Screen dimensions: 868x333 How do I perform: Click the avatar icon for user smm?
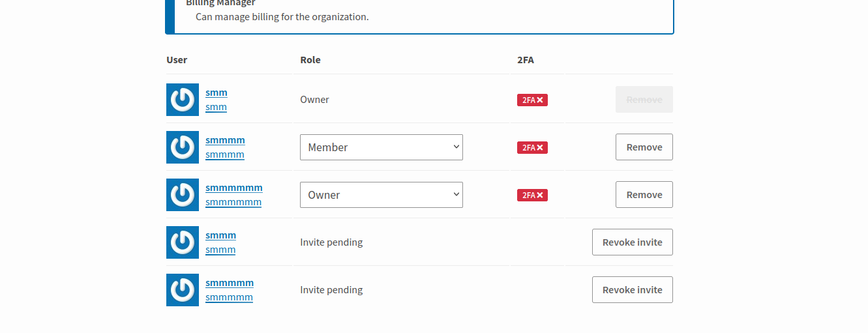point(183,100)
